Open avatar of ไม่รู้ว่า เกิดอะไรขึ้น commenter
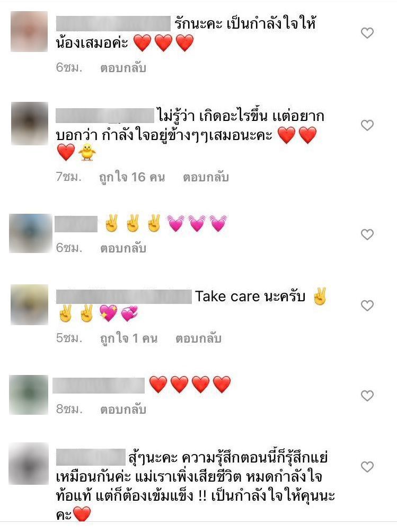This screenshot has width=397, height=532. coord(30,124)
